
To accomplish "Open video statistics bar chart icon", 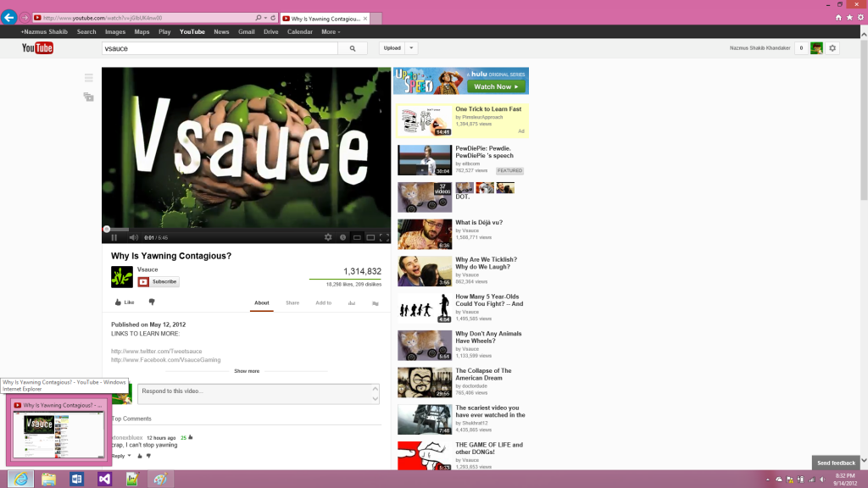I will (x=352, y=302).
